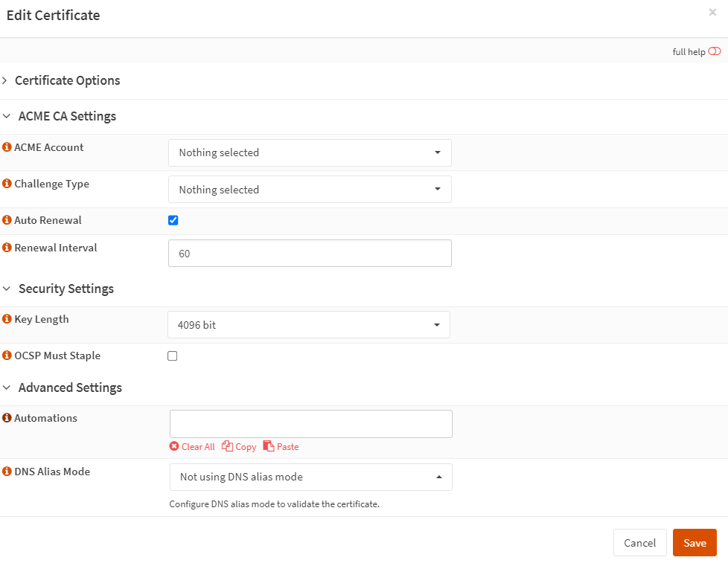This screenshot has width=728, height=563.
Task: Click the Cancel button
Action: click(639, 543)
